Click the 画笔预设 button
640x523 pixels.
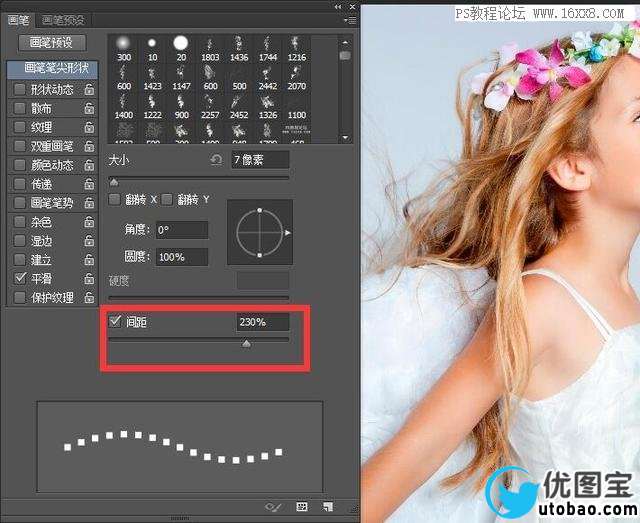tap(52, 42)
